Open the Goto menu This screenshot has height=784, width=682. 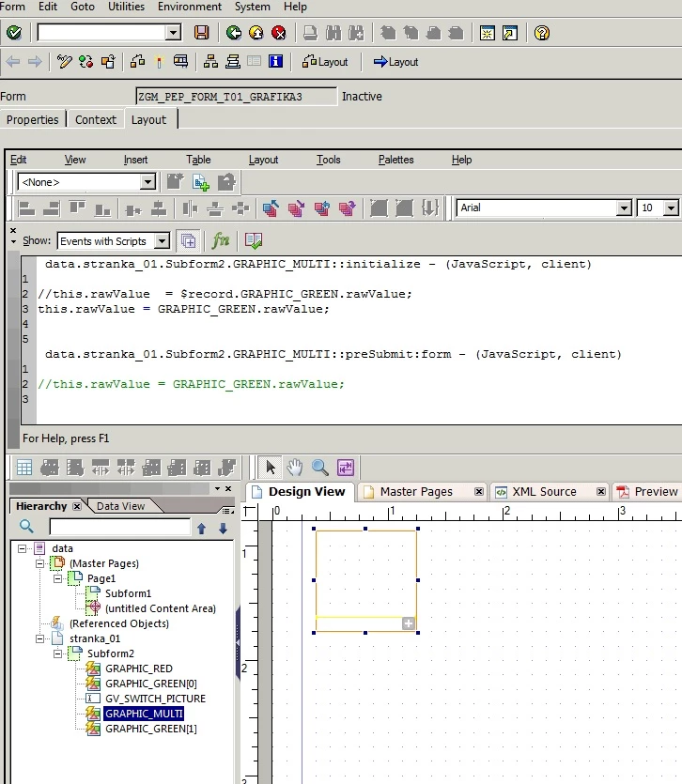(x=83, y=7)
